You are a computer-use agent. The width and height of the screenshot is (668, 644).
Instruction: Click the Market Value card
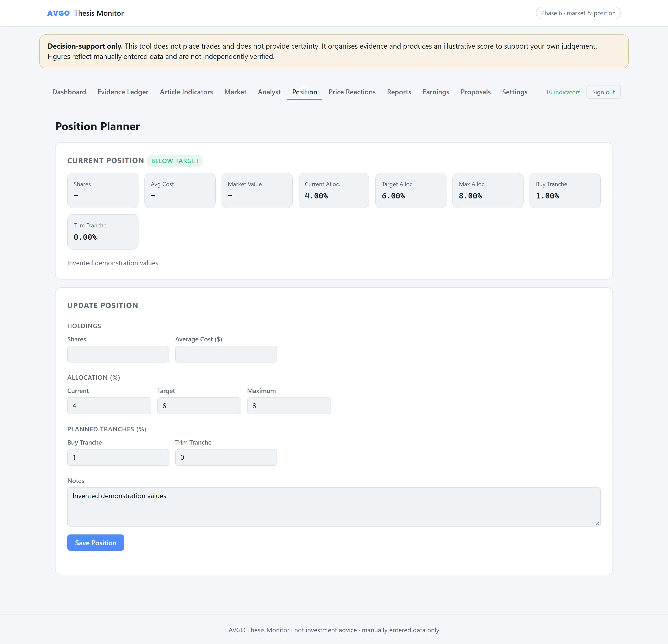coord(257,191)
